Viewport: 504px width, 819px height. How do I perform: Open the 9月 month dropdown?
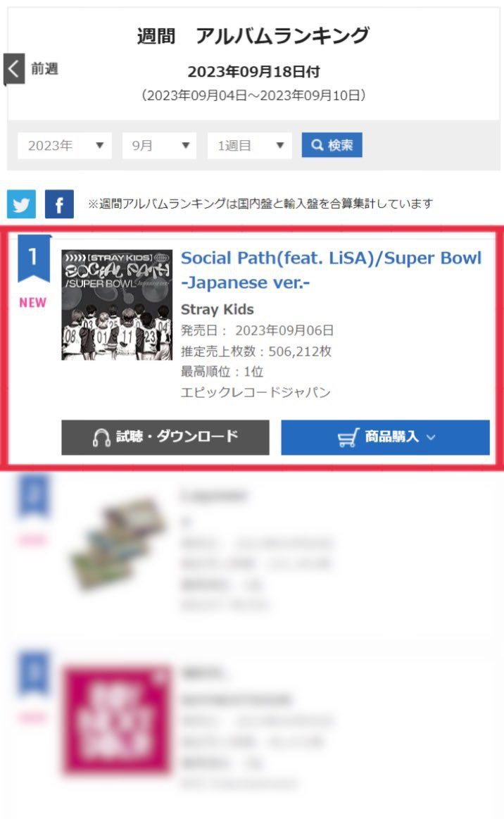click(x=158, y=146)
